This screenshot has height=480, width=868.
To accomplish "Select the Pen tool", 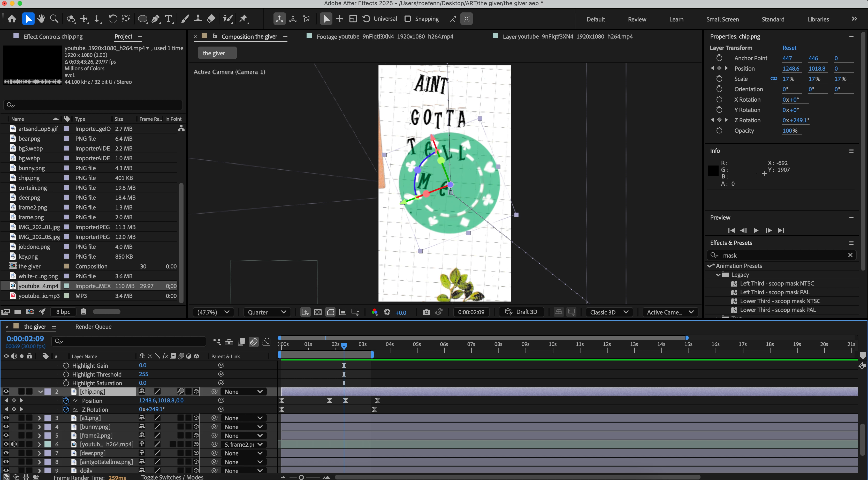I will (155, 19).
